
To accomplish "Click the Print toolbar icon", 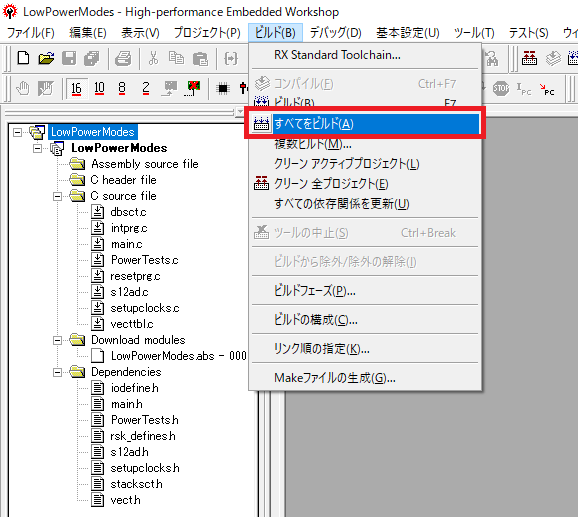I will tap(123, 58).
